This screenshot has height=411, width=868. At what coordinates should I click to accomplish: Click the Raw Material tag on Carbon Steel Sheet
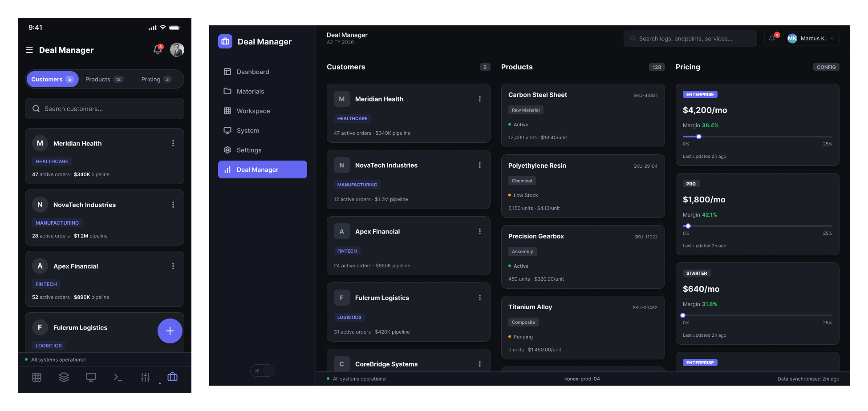point(526,110)
